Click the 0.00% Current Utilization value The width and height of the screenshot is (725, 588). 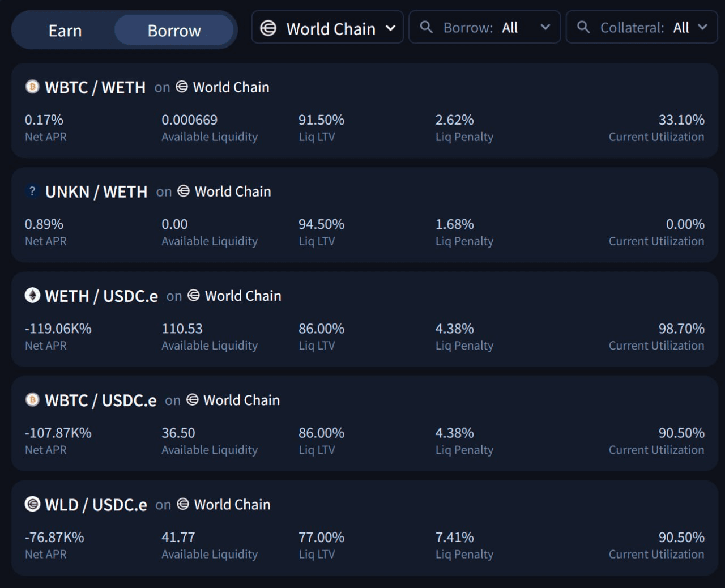click(685, 224)
